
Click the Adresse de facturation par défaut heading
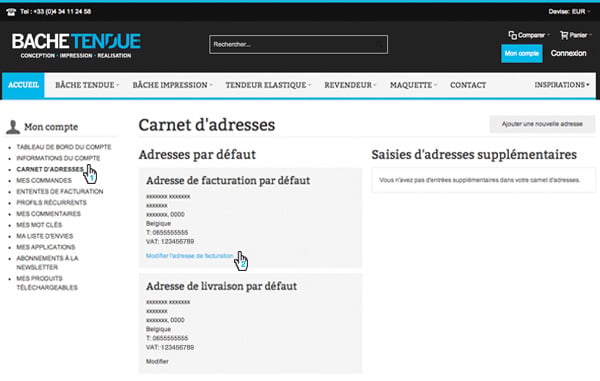(228, 180)
